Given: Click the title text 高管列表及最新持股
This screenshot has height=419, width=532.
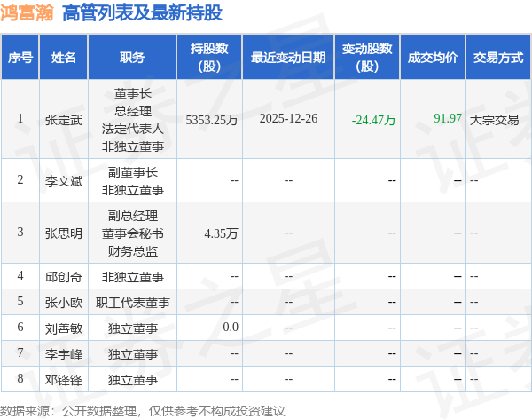Looking at the screenshot, I should 142,13.
